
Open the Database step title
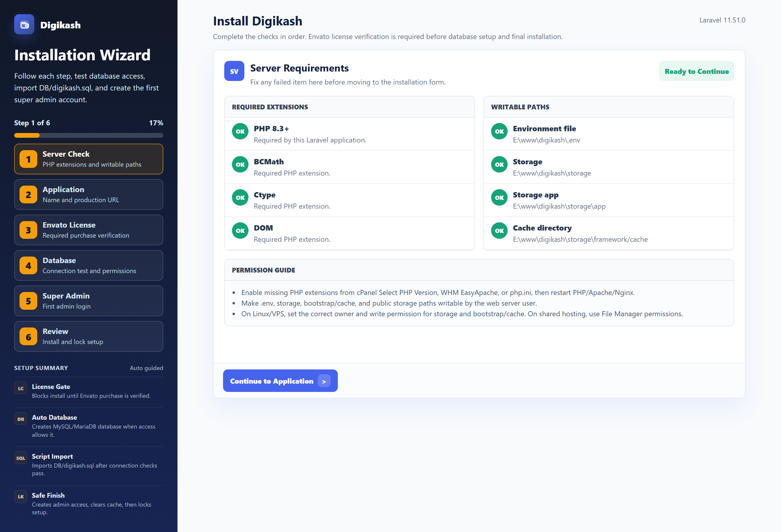pyautogui.click(x=59, y=260)
